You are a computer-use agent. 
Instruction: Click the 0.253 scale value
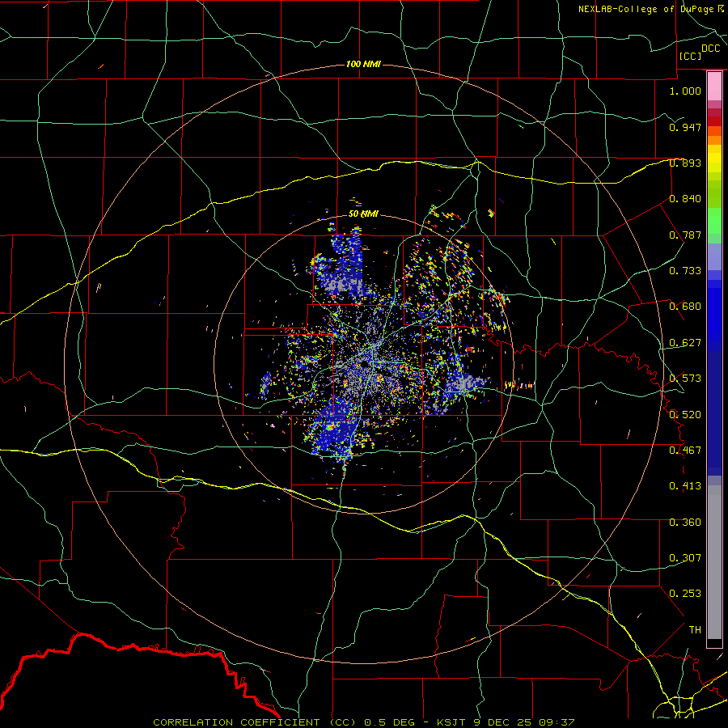coord(685,594)
